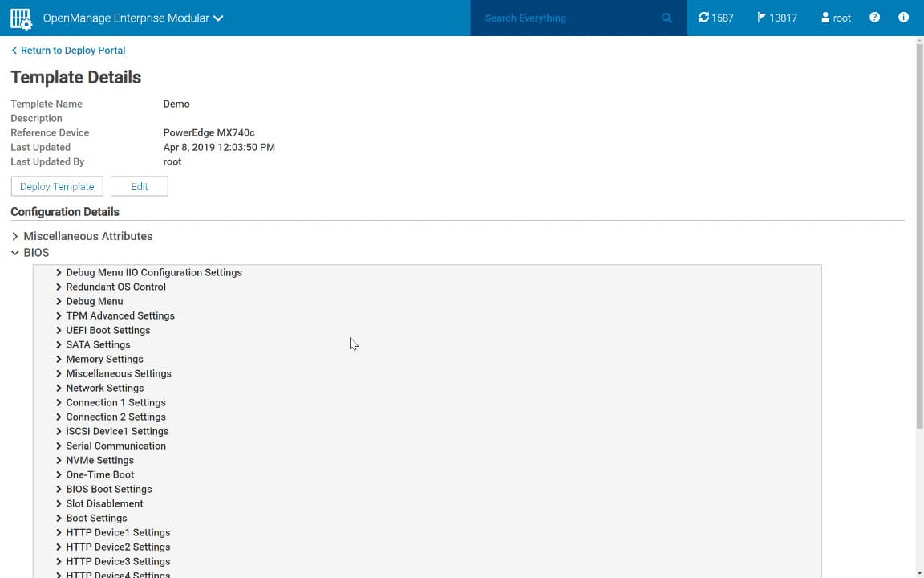Expand Boot Settings
924x578 pixels.
pyautogui.click(x=91, y=519)
